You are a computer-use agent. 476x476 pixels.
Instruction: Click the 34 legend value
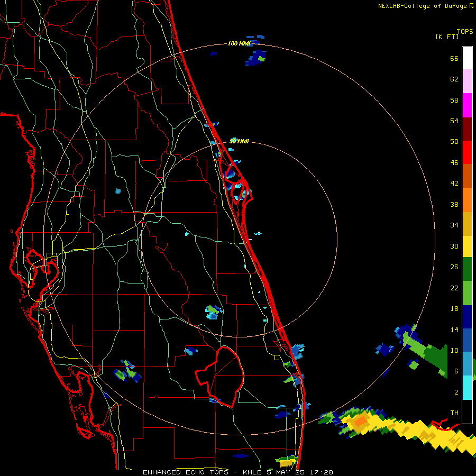[x=454, y=225]
